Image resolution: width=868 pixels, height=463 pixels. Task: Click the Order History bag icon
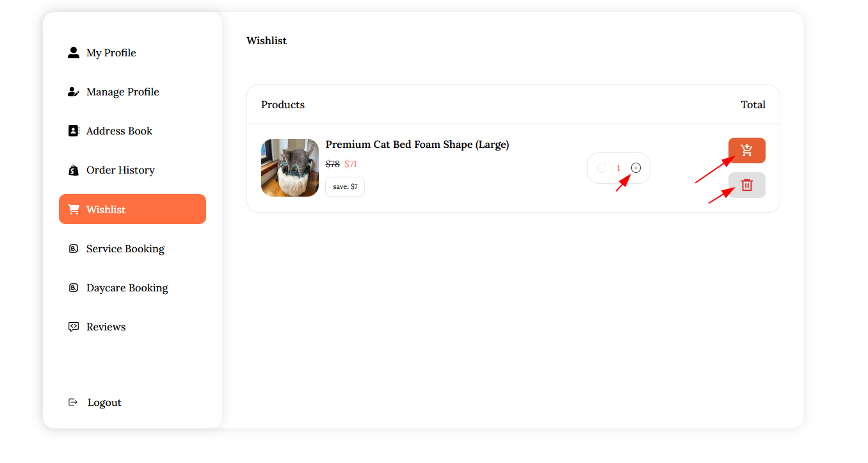[74, 170]
